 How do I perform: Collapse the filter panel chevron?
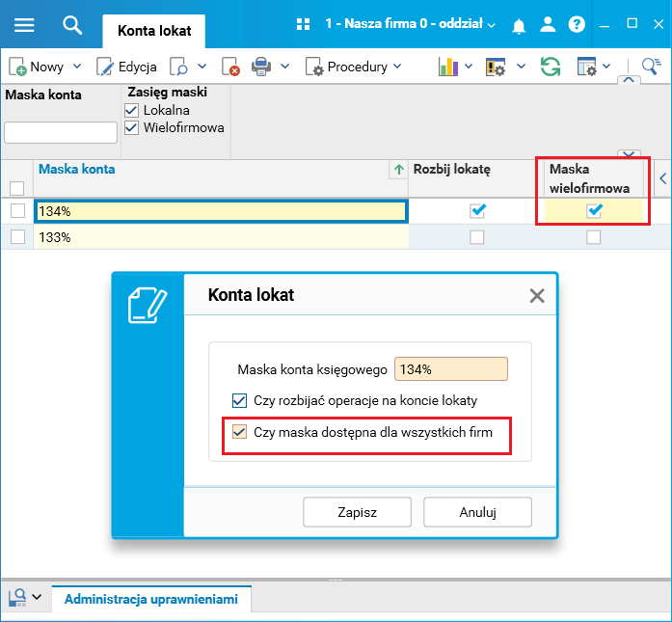click(x=629, y=154)
